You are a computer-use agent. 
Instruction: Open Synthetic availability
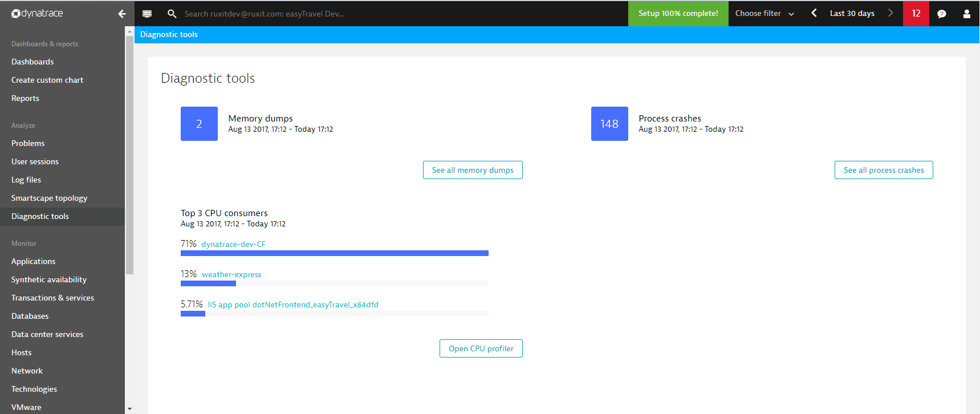49,279
